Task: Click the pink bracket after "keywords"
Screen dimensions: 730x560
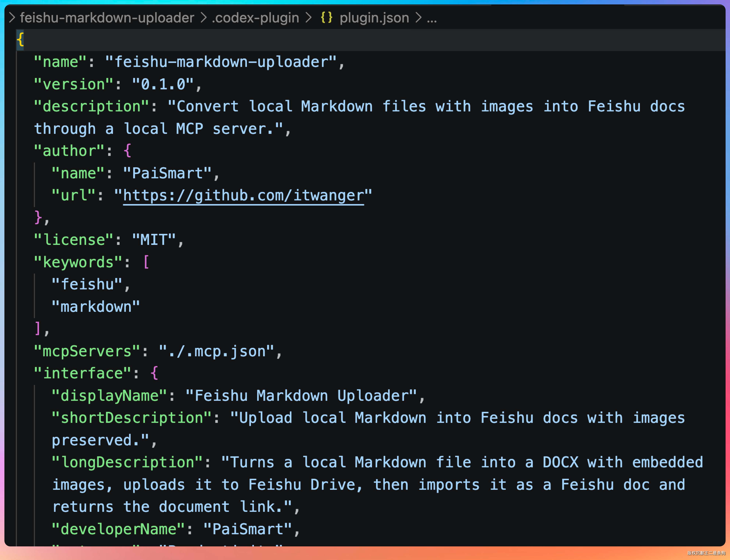Action: tap(146, 262)
